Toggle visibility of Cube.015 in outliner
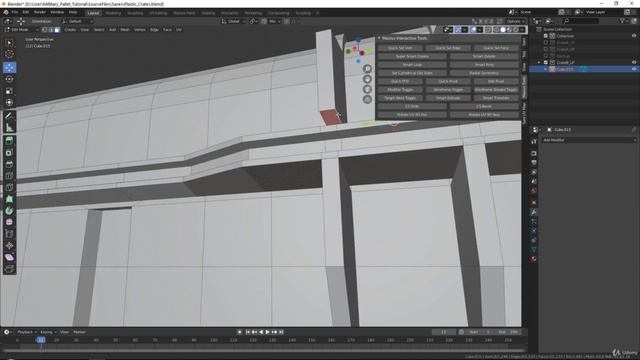 point(634,69)
